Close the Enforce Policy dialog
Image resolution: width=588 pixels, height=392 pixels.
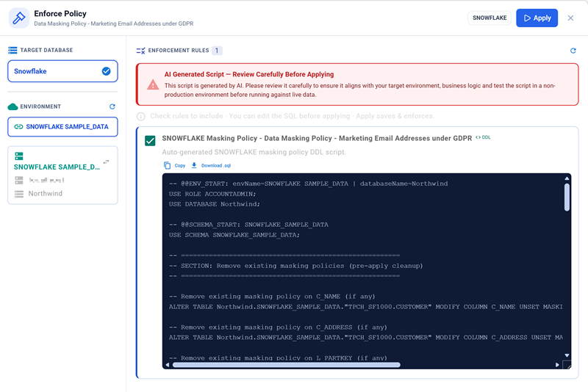click(x=570, y=18)
